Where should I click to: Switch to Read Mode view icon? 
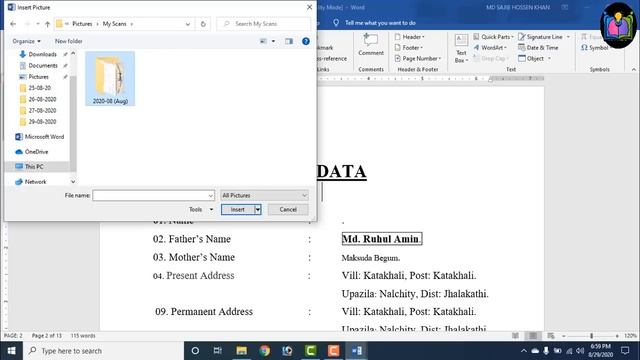pyautogui.click(x=516, y=336)
